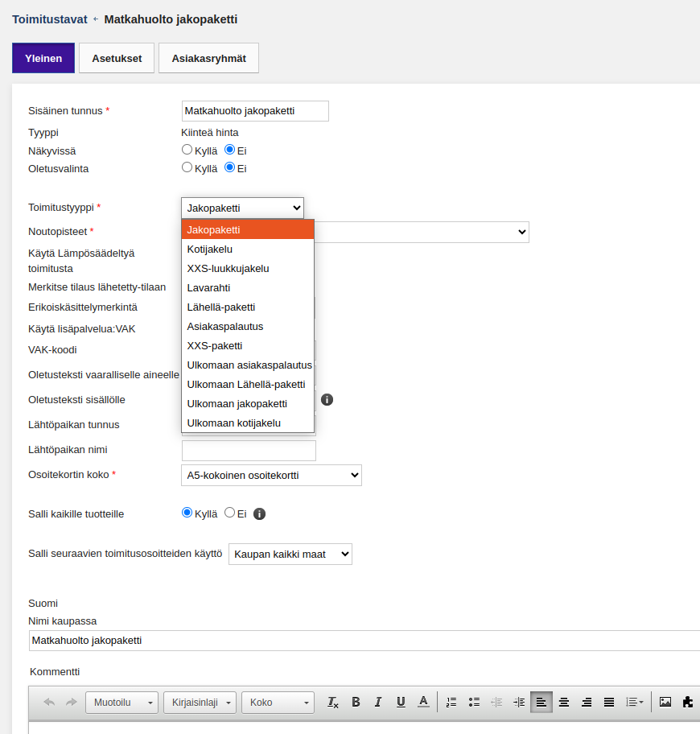Choose Ulkomaan asiakaspalautus option
Screen dimensions: 700x734
(248, 365)
